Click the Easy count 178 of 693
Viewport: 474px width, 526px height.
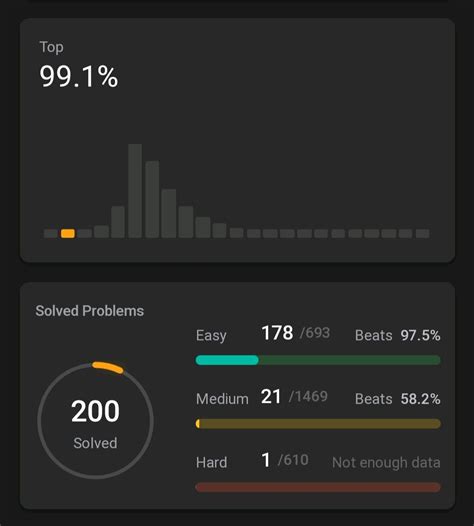point(296,333)
